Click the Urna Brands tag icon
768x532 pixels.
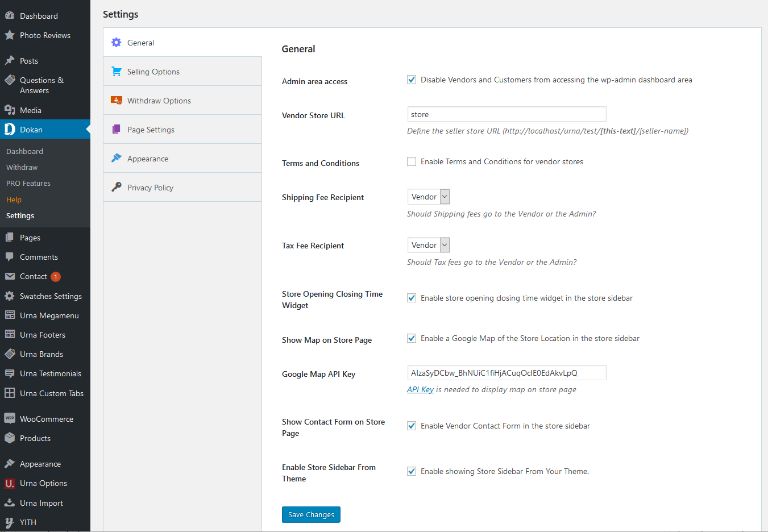(x=10, y=354)
